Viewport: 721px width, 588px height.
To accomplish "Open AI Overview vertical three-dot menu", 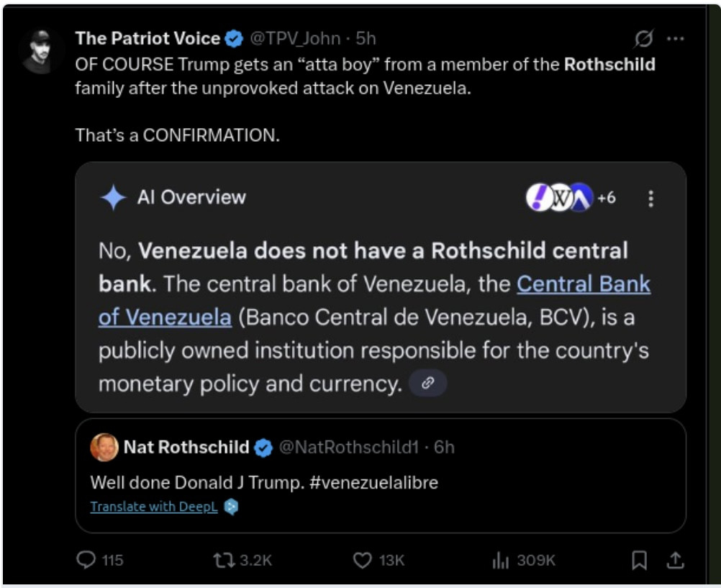I will click(x=650, y=199).
